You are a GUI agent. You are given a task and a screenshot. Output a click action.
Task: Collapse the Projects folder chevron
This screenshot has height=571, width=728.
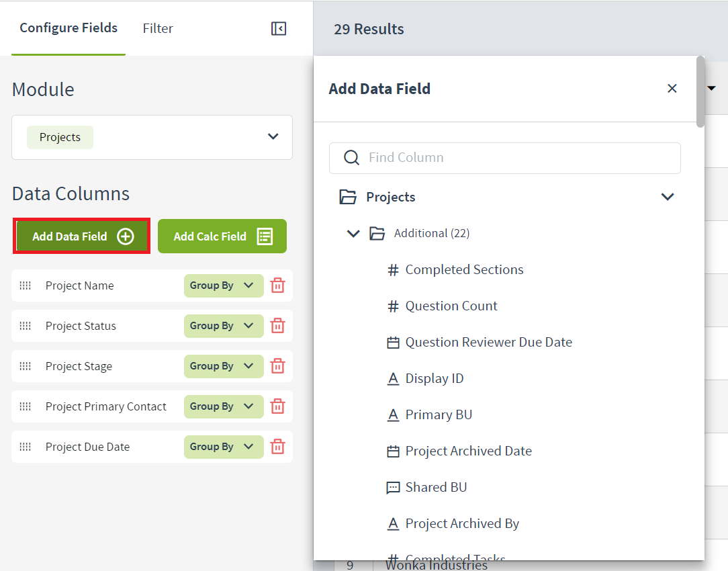pyautogui.click(x=667, y=197)
